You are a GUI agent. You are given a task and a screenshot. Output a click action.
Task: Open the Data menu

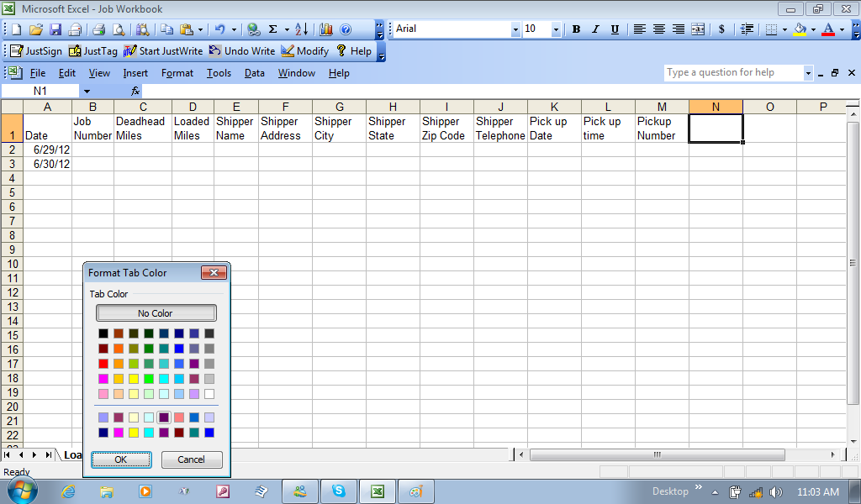tap(254, 73)
